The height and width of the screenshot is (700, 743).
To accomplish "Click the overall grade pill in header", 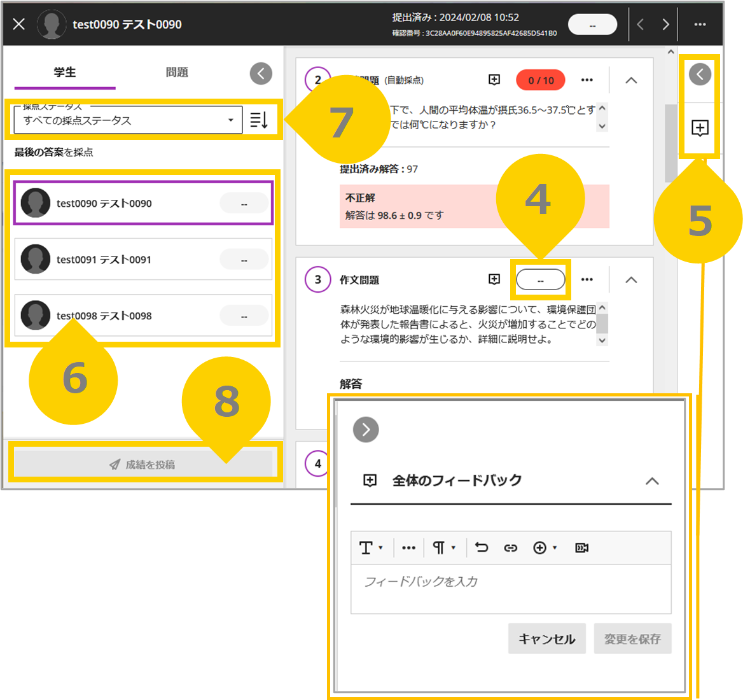I will pos(592,25).
